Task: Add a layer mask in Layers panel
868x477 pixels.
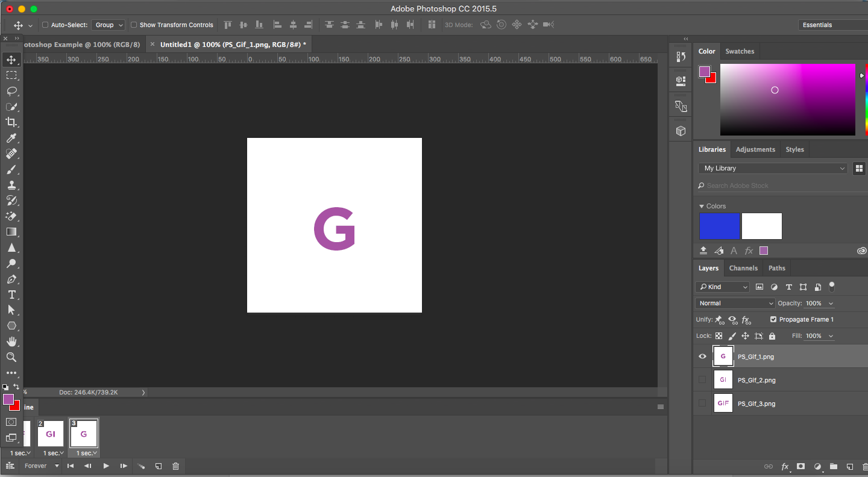Action: (801, 466)
